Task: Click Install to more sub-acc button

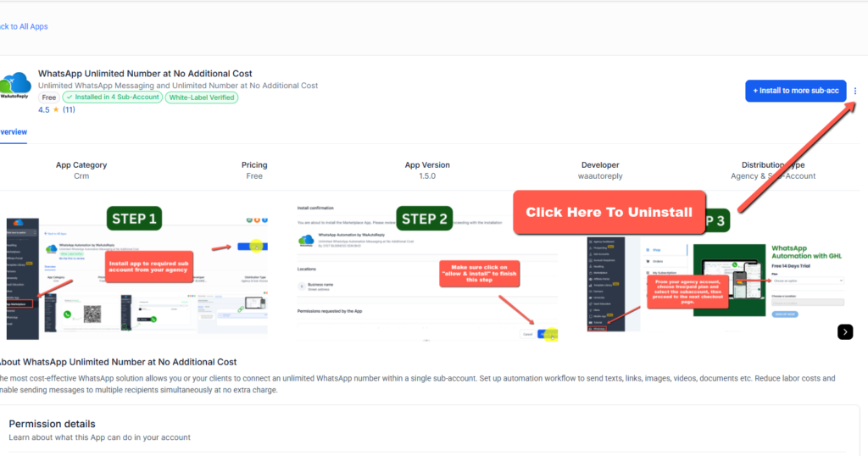Action: [795, 91]
